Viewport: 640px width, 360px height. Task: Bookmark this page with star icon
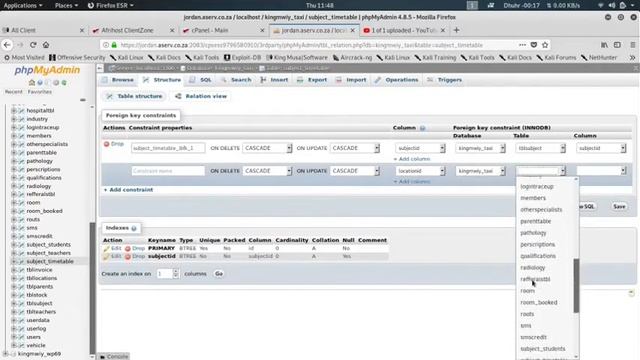[x=545, y=45]
